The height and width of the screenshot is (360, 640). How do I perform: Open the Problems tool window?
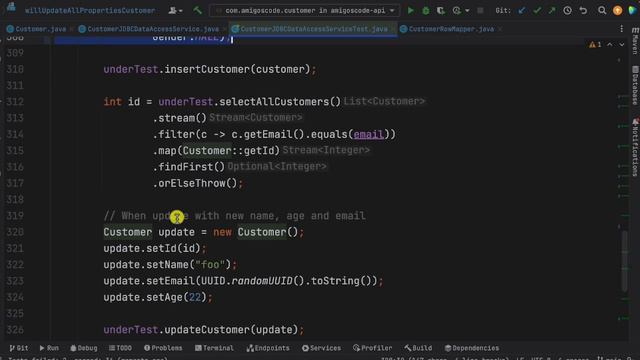(x=163, y=348)
